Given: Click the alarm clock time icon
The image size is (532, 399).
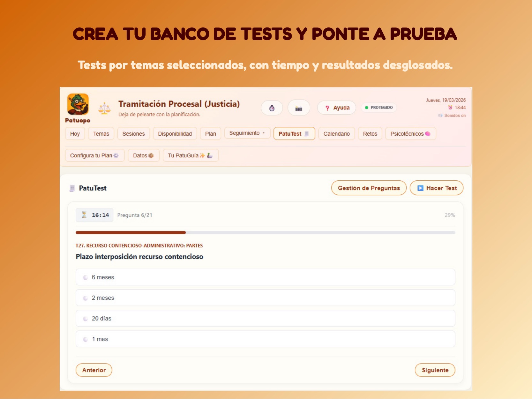Looking at the screenshot, I should (x=450, y=108).
